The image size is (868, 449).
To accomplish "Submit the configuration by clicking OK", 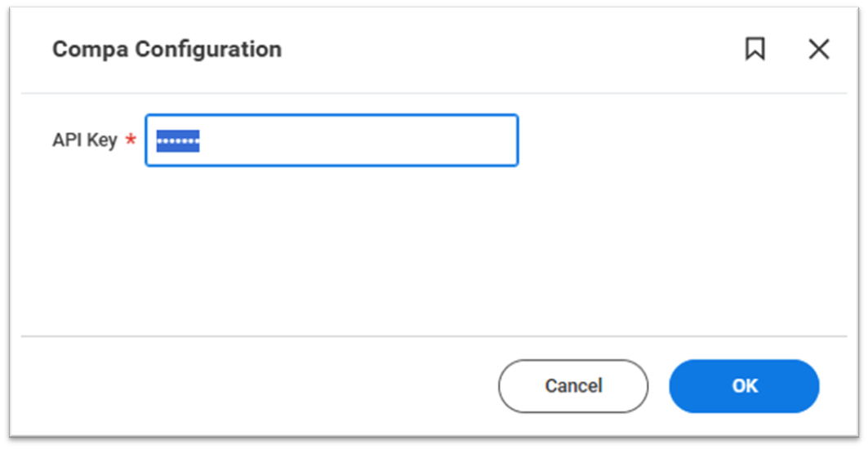I will tap(743, 386).
